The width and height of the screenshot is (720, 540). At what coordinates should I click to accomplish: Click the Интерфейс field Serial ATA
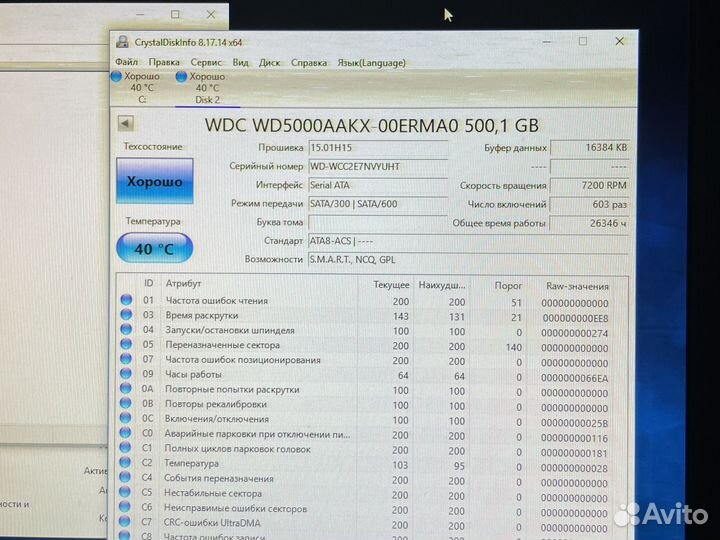(x=378, y=185)
